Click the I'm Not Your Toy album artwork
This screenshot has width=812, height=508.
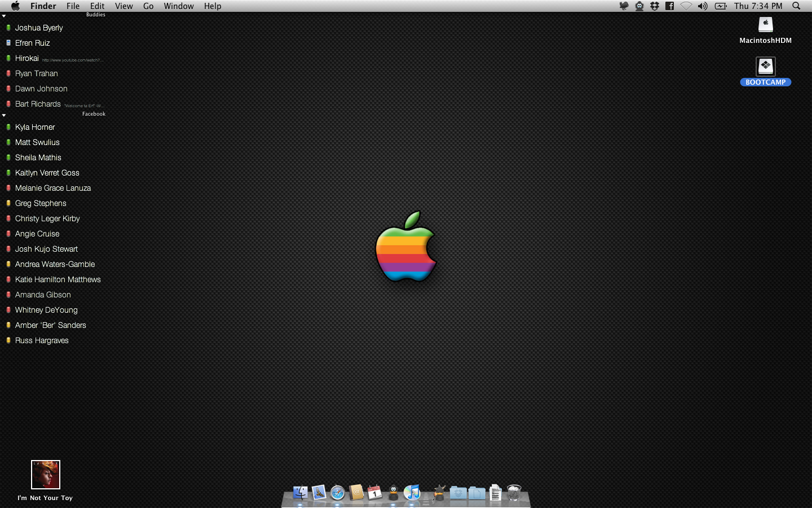(46, 475)
